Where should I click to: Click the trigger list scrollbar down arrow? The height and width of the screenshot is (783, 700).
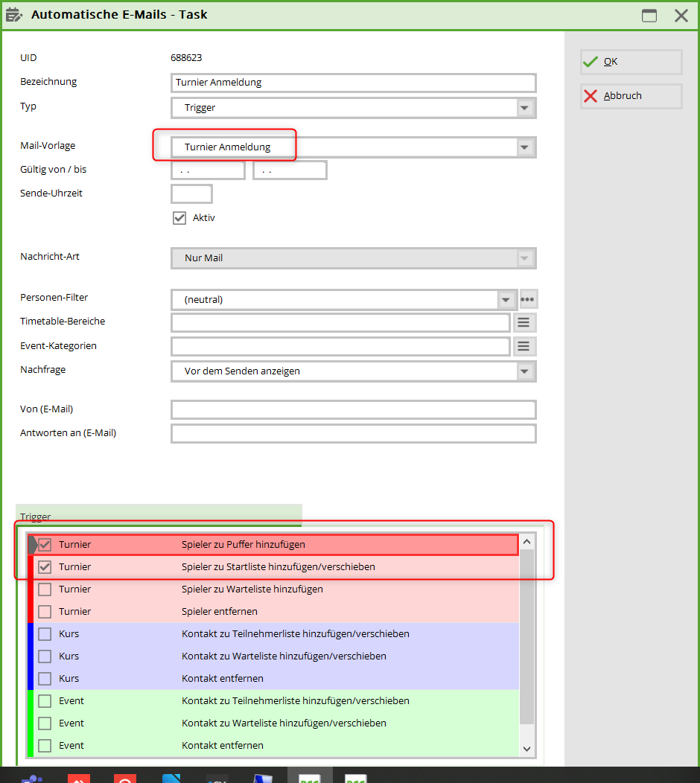point(527,749)
